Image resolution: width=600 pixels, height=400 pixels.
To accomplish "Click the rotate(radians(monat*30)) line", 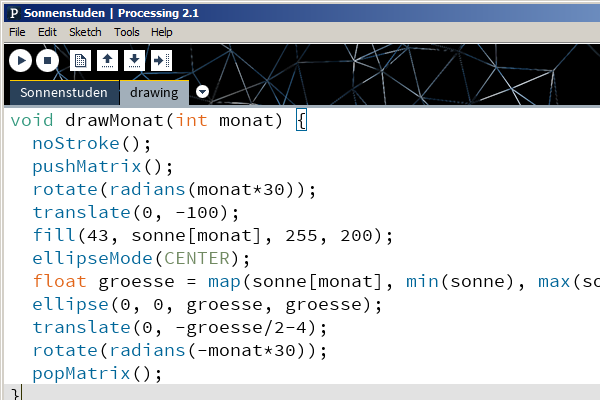I will click(x=174, y=189).
